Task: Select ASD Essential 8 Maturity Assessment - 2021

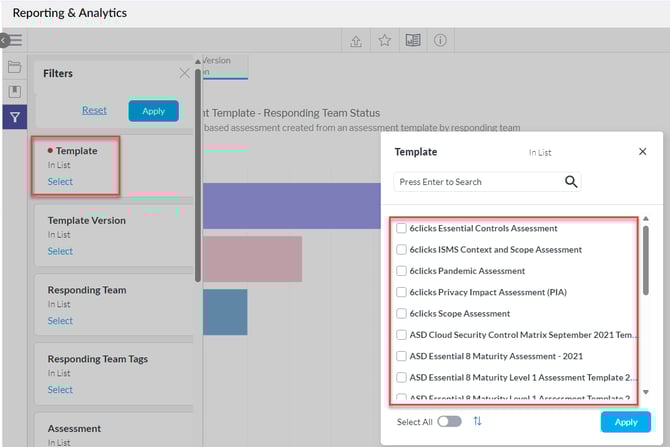Action: pyautogui.click(x=401, y=356)
